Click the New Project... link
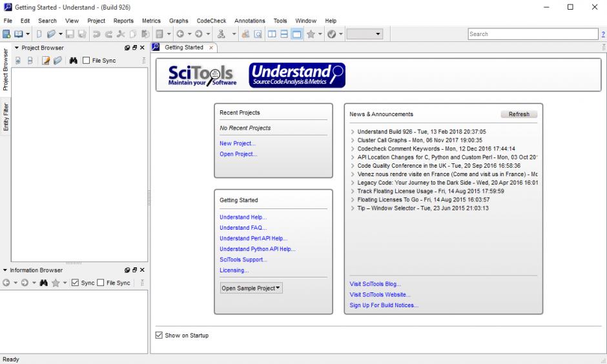The image size is (607, 364). coord(237,143)
